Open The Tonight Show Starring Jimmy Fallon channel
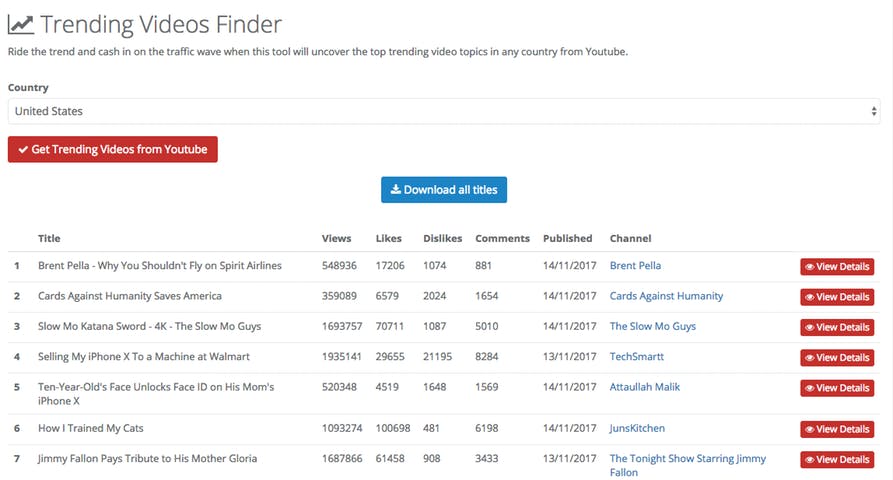This screenshot has height=480, width=893. point(687,459)
